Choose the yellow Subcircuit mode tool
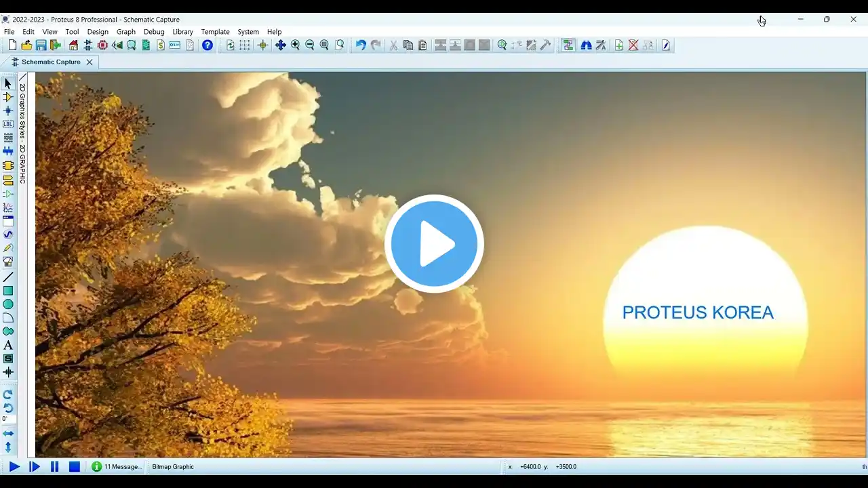This screenshot has width=868, height=488. [8, 166]
